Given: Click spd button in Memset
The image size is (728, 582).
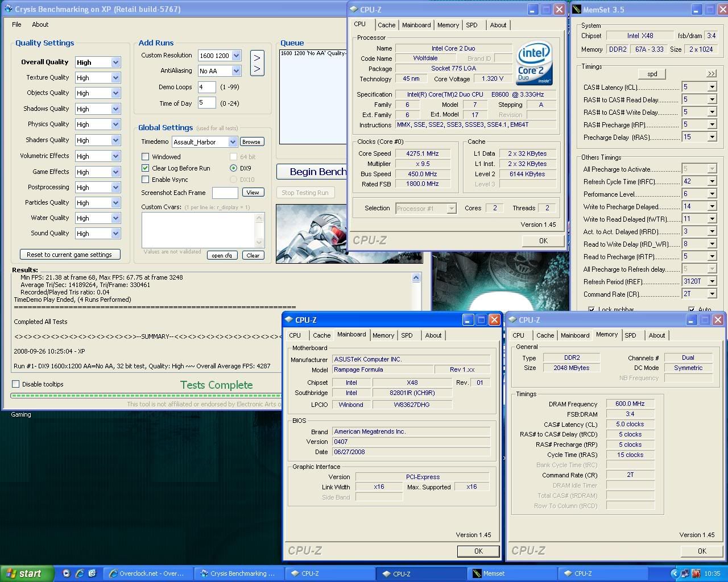Looking at the screenshot, I should pos(652,74).
